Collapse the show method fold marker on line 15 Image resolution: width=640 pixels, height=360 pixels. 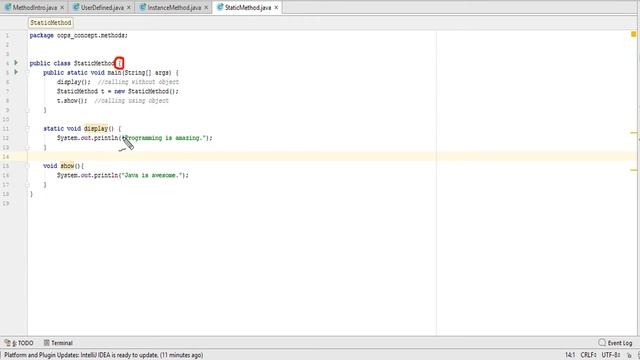pyautogui.click(x=27, y=166)
